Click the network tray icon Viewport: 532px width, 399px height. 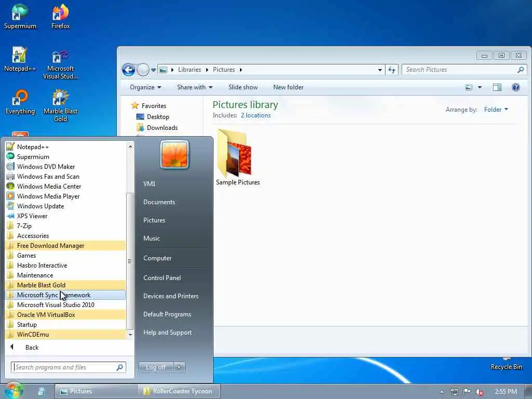(455, 392)
